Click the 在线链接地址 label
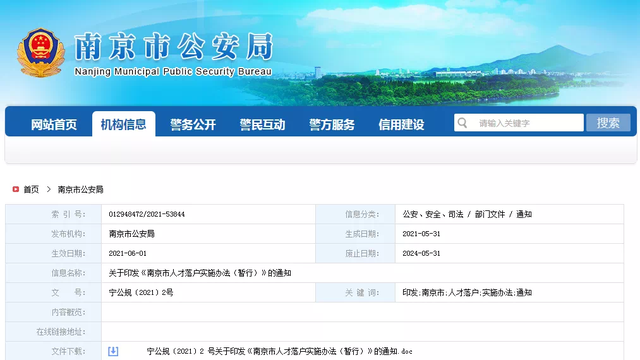This screenshot has height=360, width=640. pos(61,332)
